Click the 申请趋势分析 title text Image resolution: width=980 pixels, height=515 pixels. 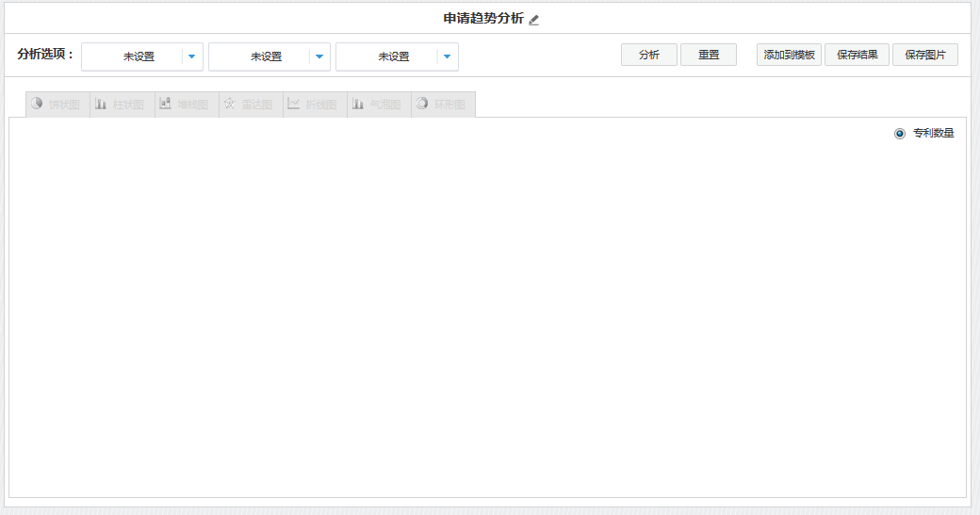click(x=483, y=19)
